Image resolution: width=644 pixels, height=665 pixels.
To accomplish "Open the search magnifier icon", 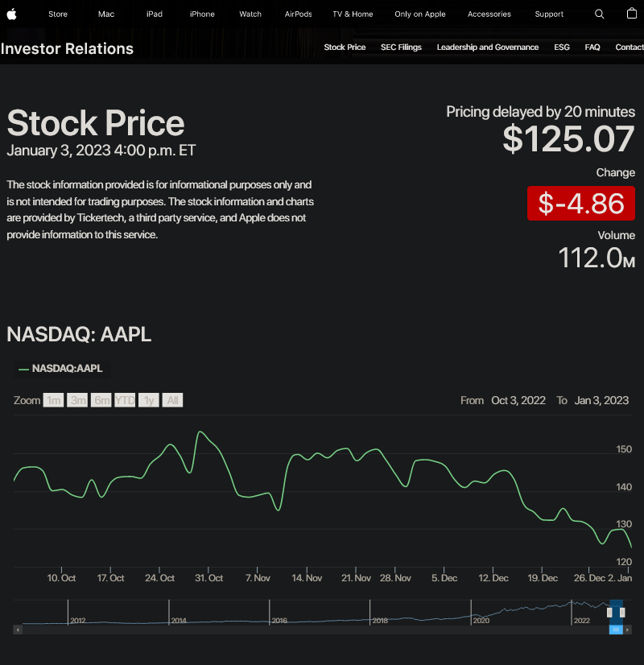I will (x=599, y=14).
